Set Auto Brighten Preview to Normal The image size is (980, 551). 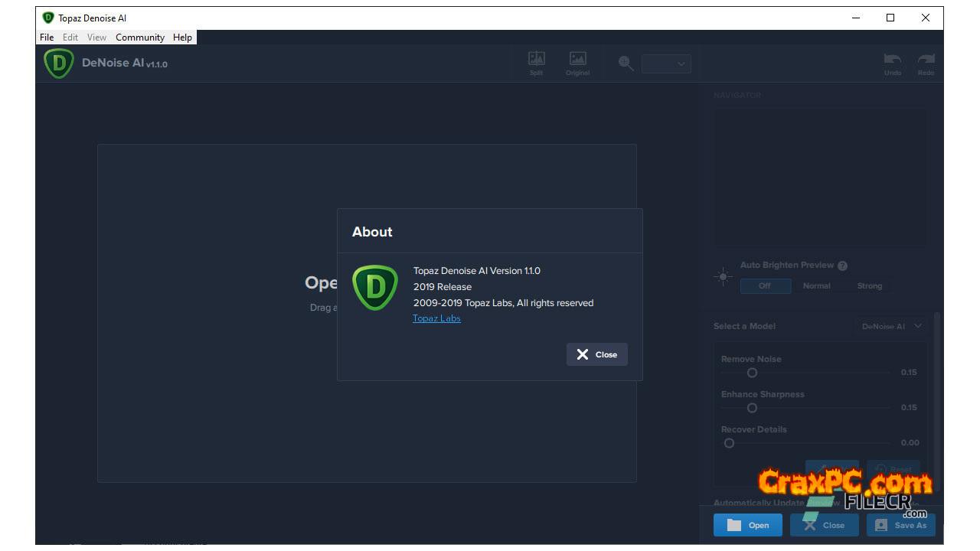[816, 285]
